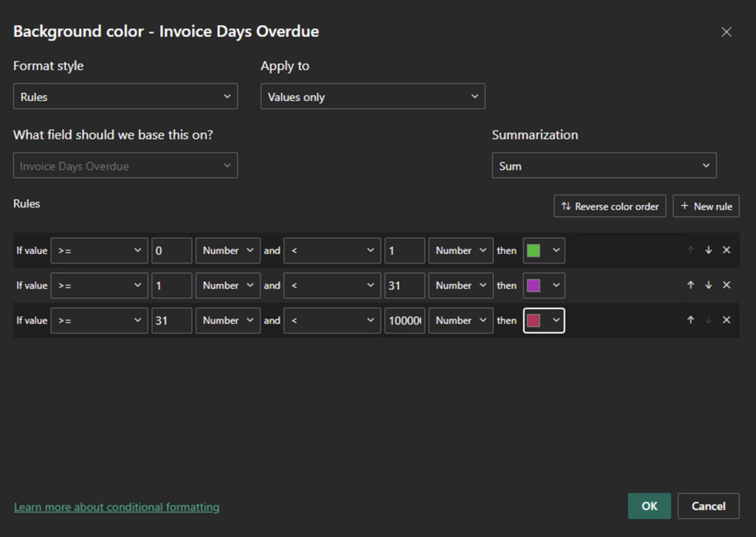
Task: Edit second rule's maximum value 31
Action: point(405,285)
